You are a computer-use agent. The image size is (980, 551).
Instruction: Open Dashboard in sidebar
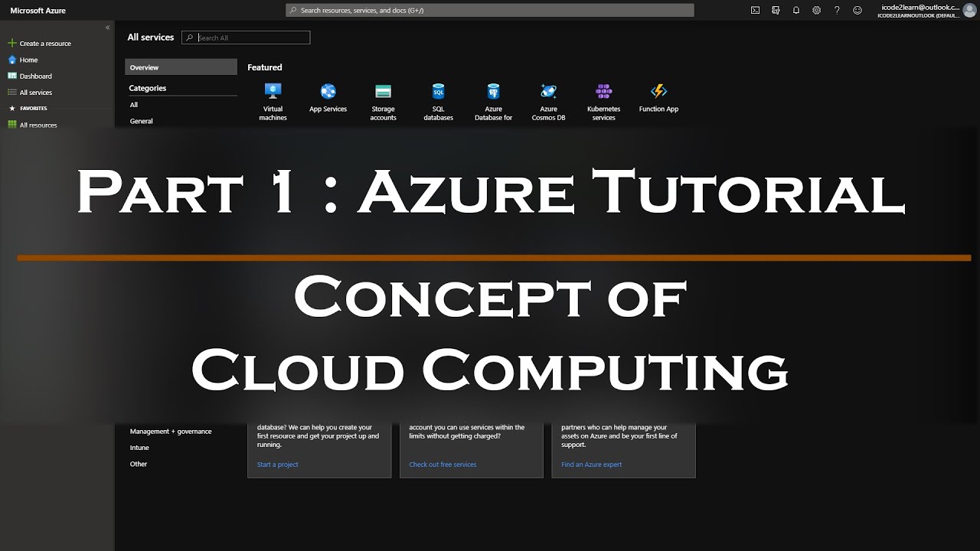(x=31, y=77)
